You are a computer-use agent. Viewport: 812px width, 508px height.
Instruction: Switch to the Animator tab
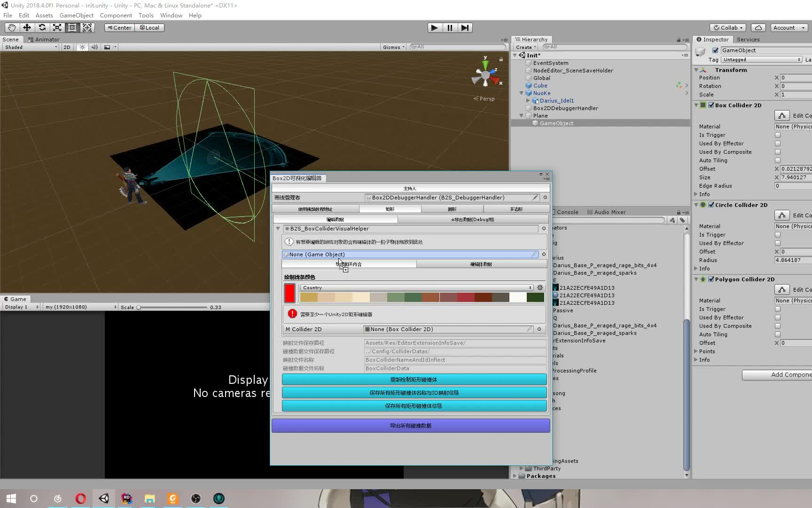(x=44, y=40)
